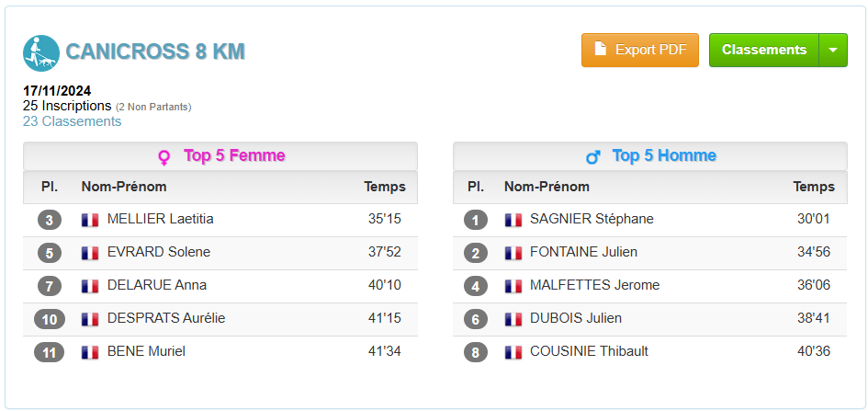Click the Nom-Prénom column header in the Homme table
This screenshot has height=411, width=868.
[547, 187]
